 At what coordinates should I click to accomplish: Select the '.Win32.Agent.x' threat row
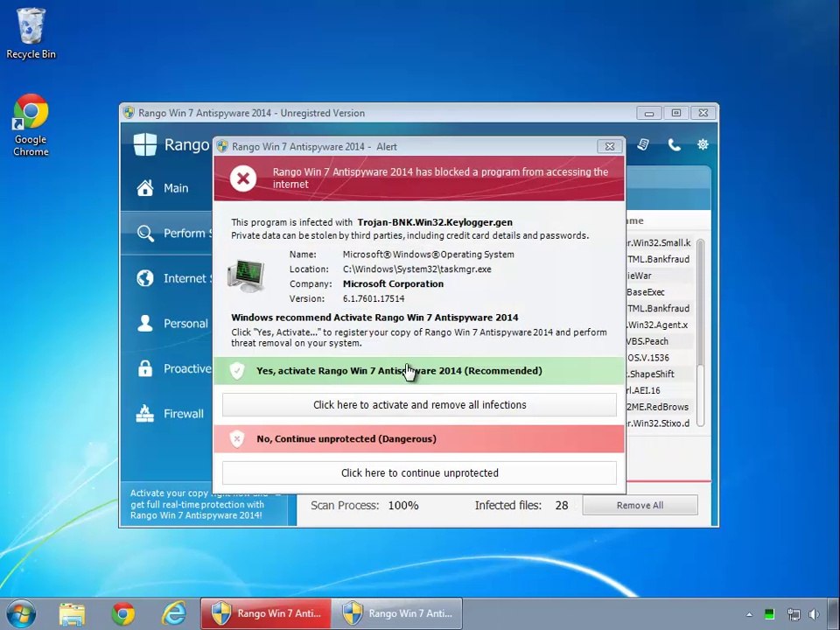[660, 325]
